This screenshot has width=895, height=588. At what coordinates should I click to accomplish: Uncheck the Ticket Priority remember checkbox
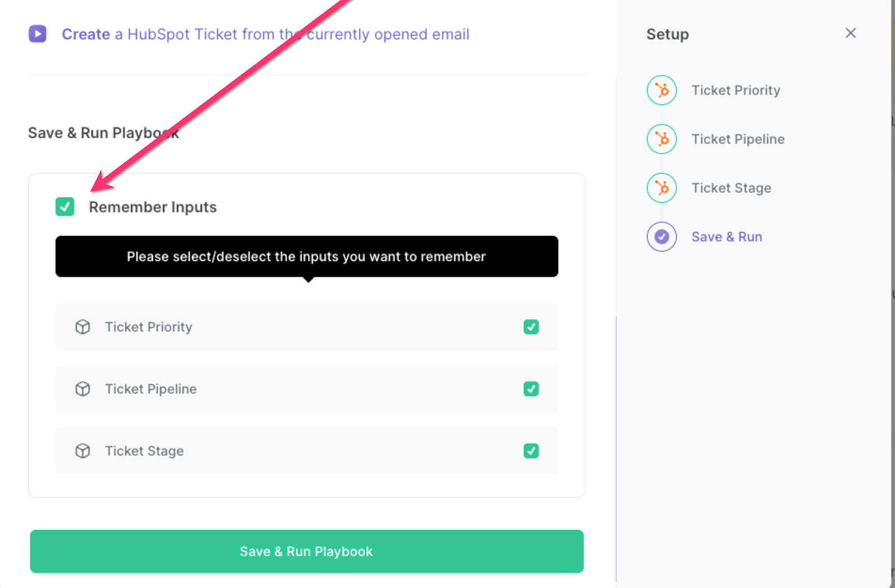(531, 327)
